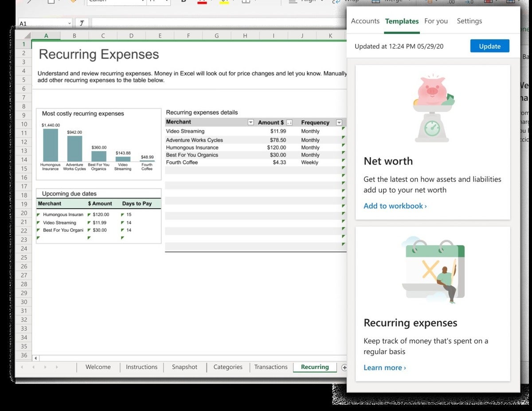
Task: Select row 1 header
Action: (23, 44)
